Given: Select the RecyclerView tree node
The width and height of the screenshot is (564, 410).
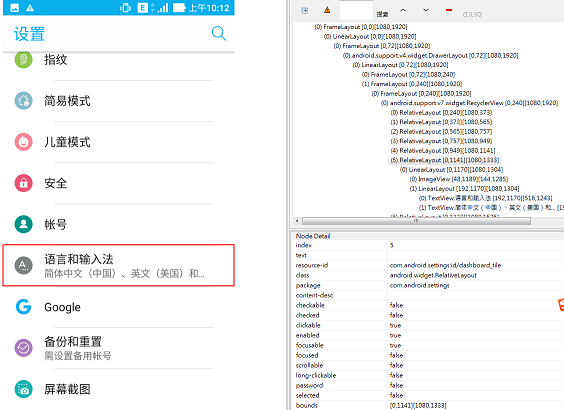Looking at the screenshot, I should pyautogui.click(x=470, y=103).
